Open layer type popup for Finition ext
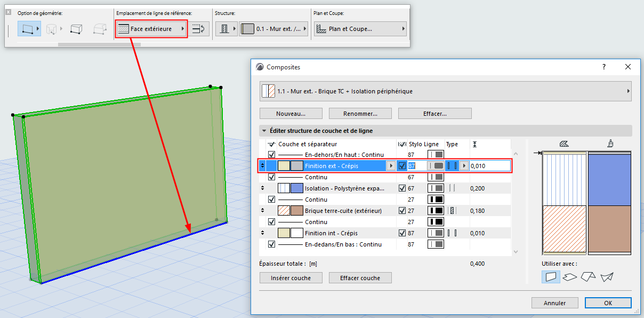644x318 pixels. 464,166
